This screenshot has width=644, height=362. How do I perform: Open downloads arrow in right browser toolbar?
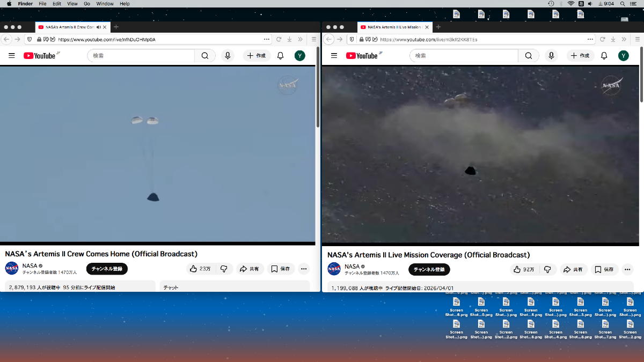pos(613,39)
